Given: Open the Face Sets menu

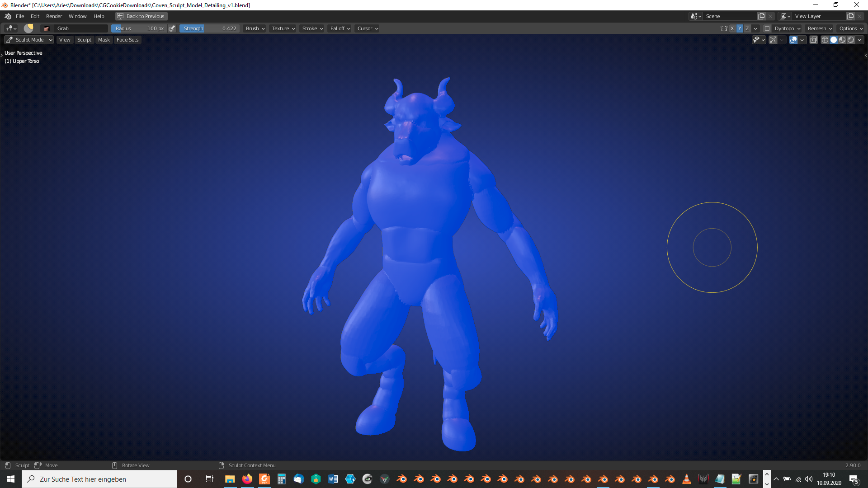Looking at the screenshot, I should point(127,40).
